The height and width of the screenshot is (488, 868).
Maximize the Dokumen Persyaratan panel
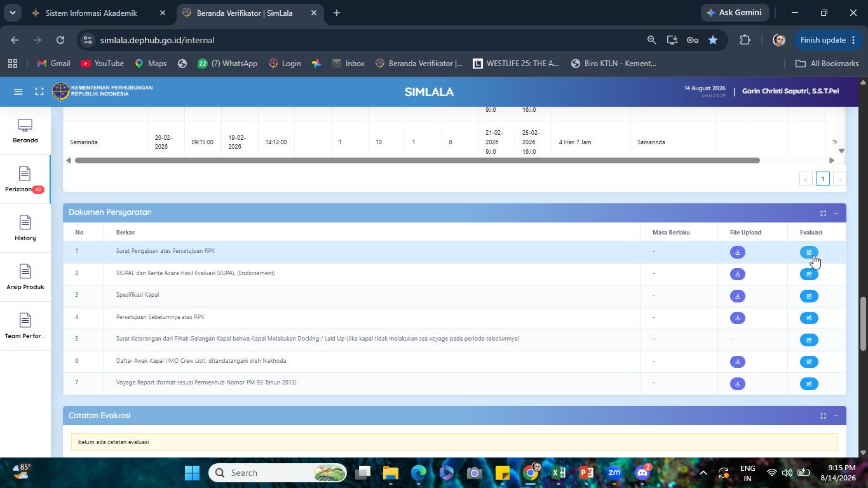823,213
